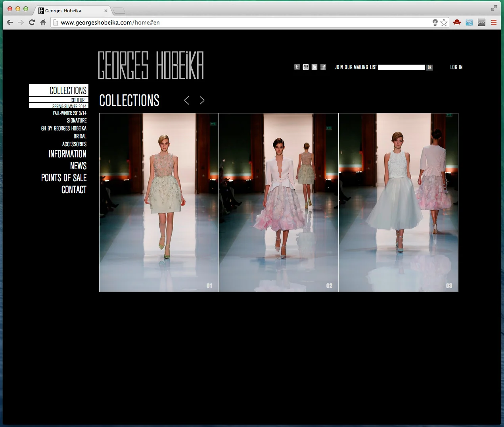Open a new browser tab

tap(119, 11)
